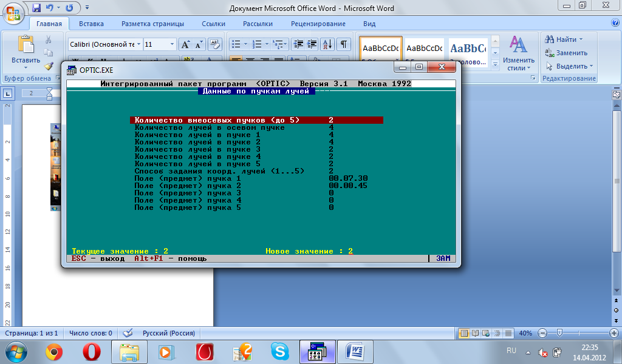Click Число слов: 0 word count

(x=91, y=333)
